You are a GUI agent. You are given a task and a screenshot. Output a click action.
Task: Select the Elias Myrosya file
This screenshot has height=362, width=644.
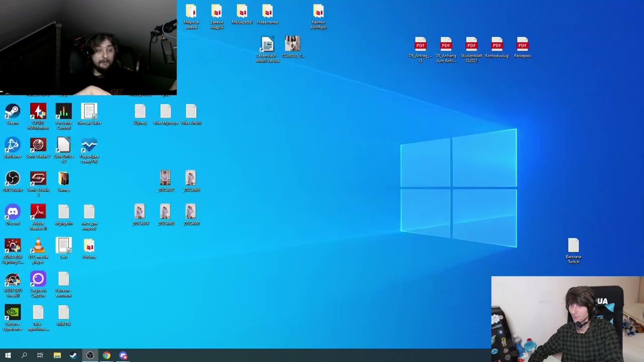click(x=166, y=114)
